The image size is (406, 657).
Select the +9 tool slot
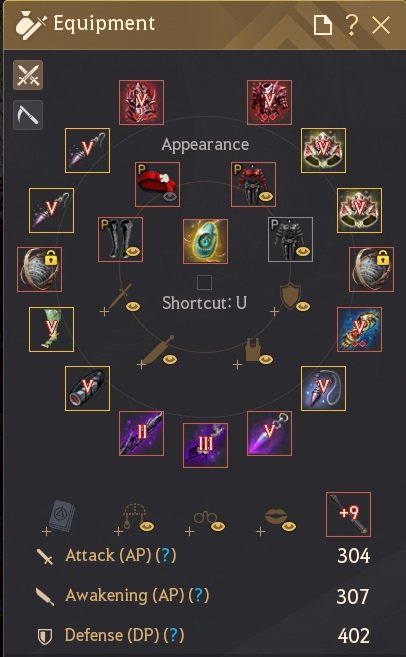pos(349,515)
